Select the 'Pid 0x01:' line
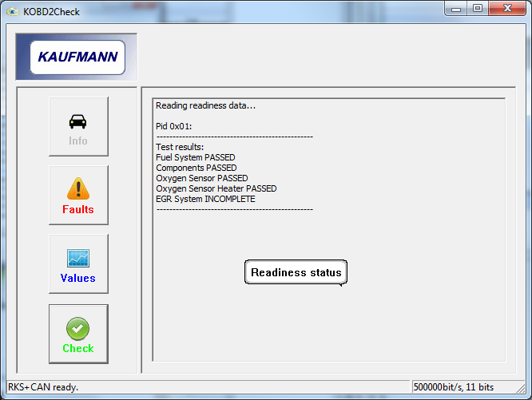Image resolution: width=532 pixels, height=400 pixels. tap(173, 126)
